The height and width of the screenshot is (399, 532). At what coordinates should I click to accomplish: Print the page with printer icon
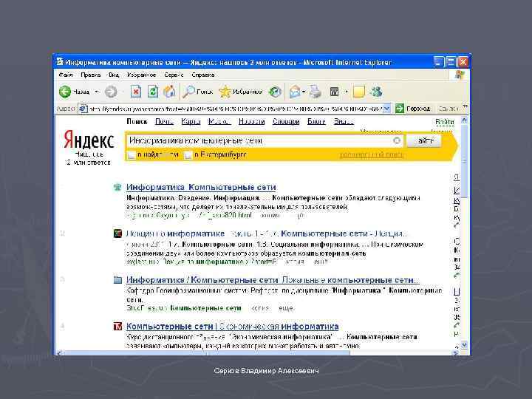pos(316,92)
